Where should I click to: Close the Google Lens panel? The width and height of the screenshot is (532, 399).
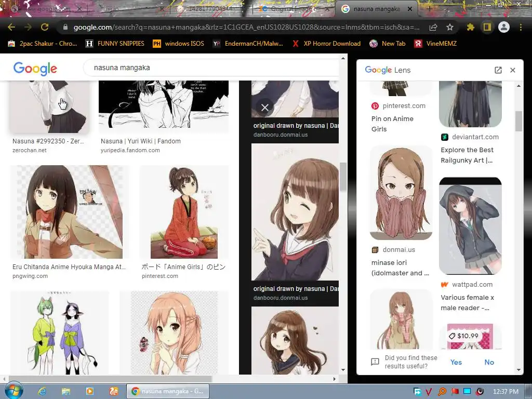click(x=513, y=70)
